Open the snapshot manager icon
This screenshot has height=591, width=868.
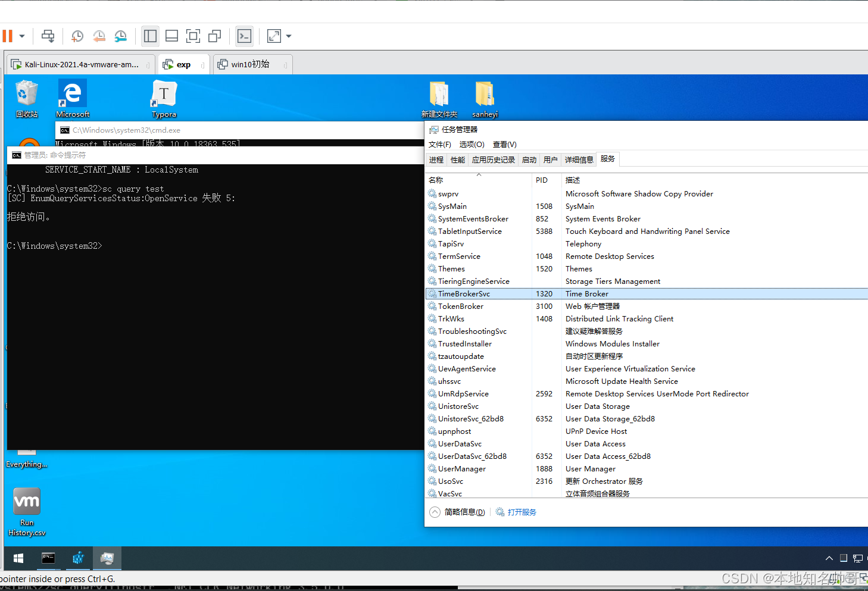pyautogui.click(x=121, y=36)
